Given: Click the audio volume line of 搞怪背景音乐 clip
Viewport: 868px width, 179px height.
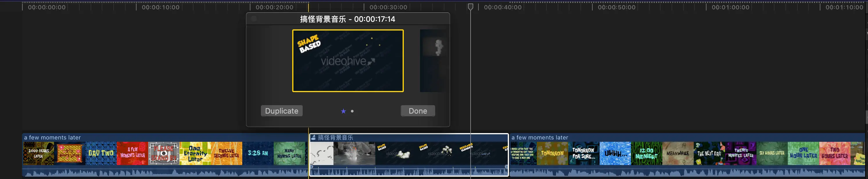Looking at the screenshot, I should coord(409,168).
